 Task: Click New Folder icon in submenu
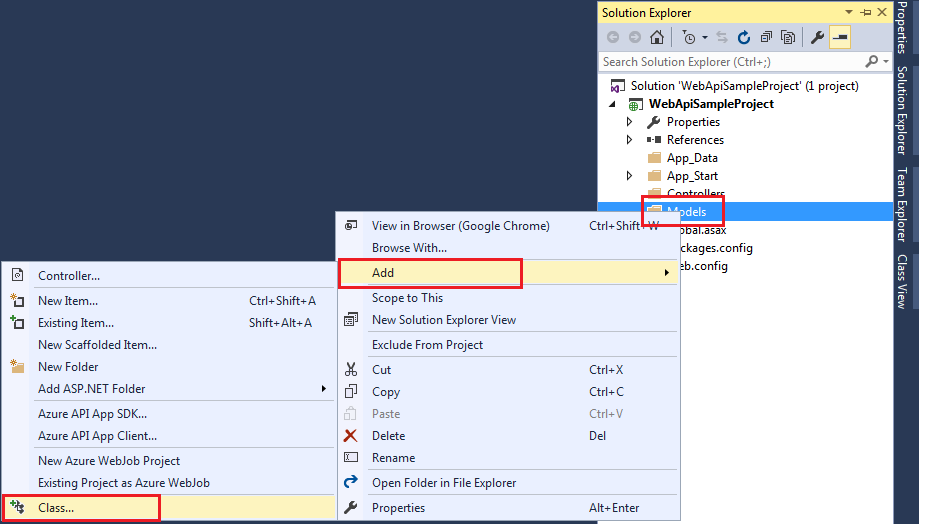tap(18, 366)
